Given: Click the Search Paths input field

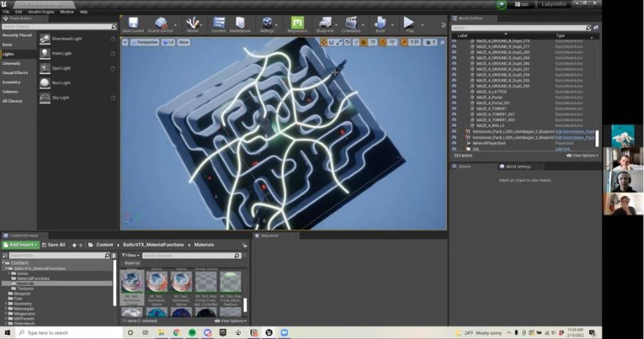Looking at the screenshot, I should [60, 256].
